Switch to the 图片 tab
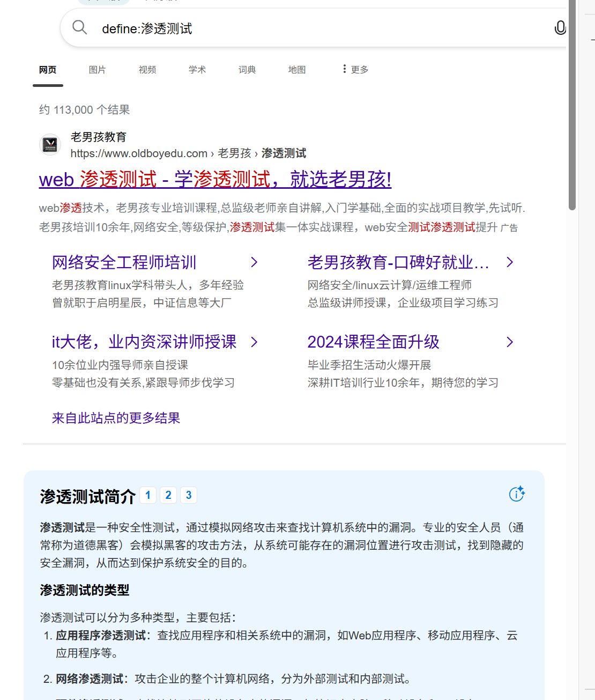Screen dimensions: 595x700 [97, 70]
